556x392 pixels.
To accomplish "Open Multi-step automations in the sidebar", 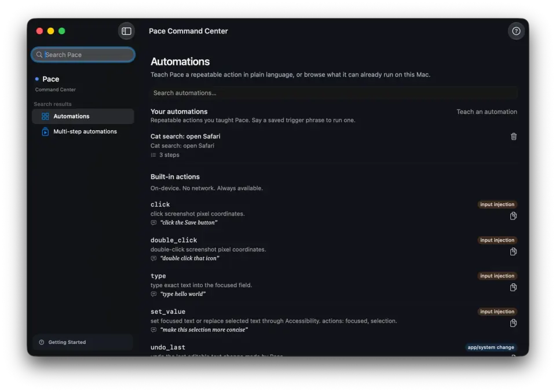I will click(x=83, y=131).
